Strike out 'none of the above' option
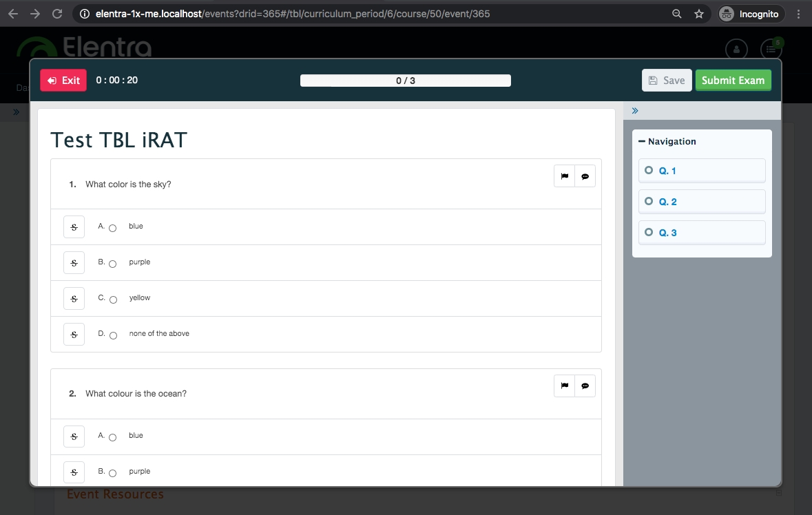The width and height of the screenshot is (812, 515). [74, 335]
